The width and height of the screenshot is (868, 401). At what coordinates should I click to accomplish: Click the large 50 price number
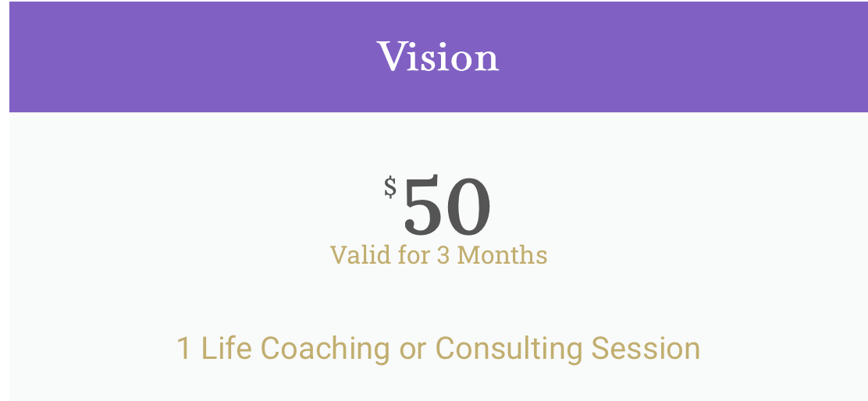(446, 208)
